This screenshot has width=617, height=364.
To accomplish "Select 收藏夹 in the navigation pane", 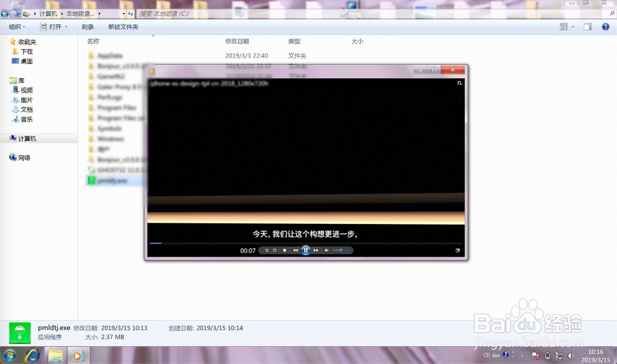I will click(27, 42).
